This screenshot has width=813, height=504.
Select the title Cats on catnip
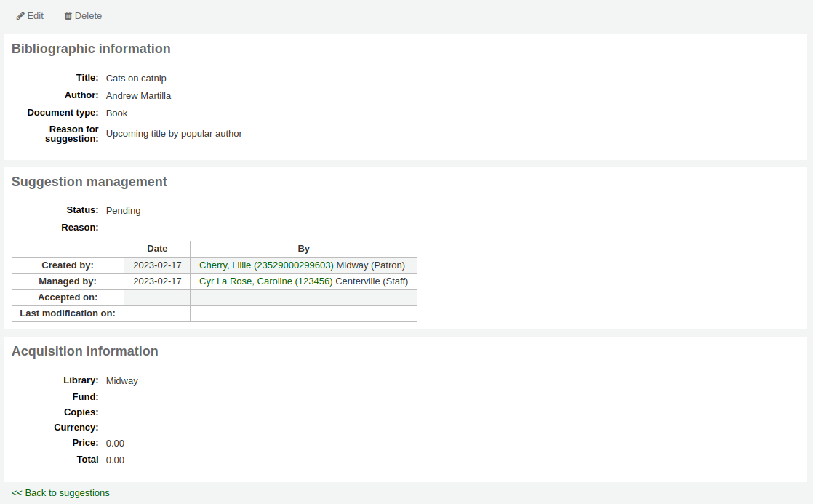(136, 78)
